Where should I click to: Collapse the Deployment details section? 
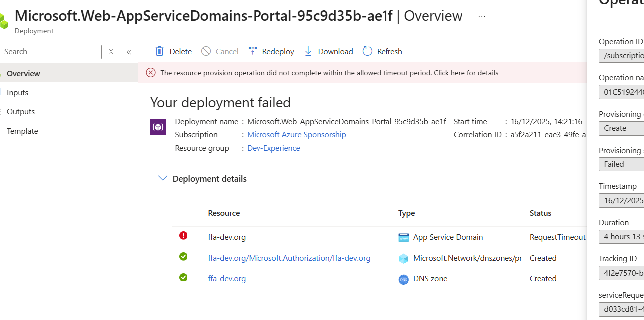[x=162, y=178]
